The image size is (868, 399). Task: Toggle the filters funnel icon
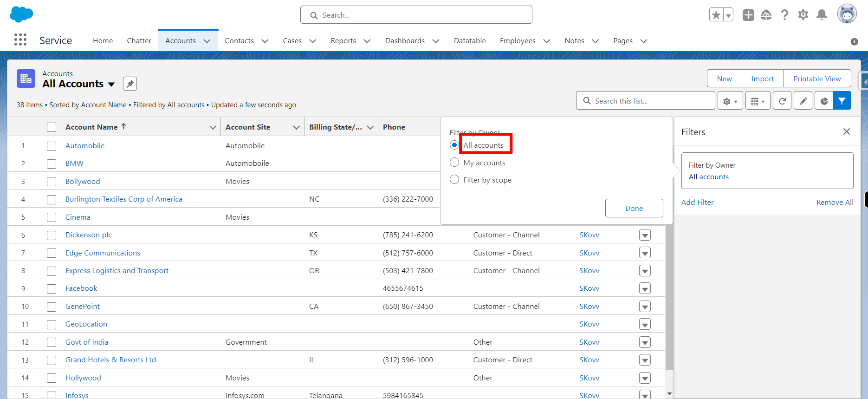tap(842, 101)
